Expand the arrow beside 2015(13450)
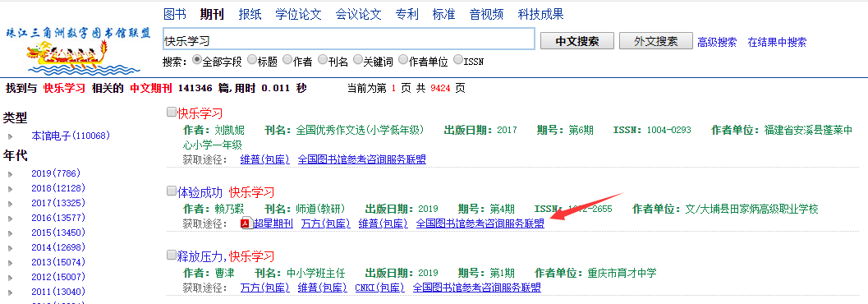Screen dimensions: 868x304 coord(10,233)
